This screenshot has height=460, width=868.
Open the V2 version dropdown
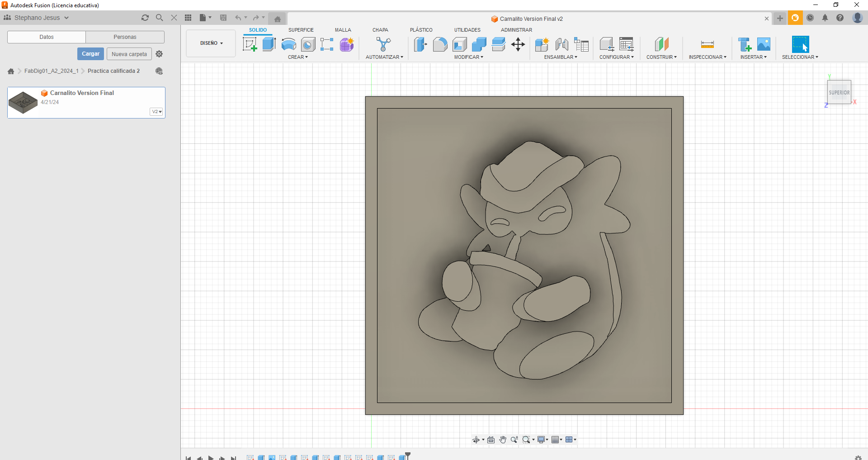tap(156, 112)
